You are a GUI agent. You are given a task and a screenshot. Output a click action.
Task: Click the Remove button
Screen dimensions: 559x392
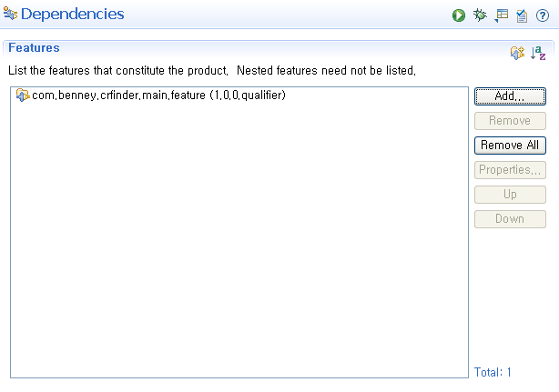[x=510, y=121]
